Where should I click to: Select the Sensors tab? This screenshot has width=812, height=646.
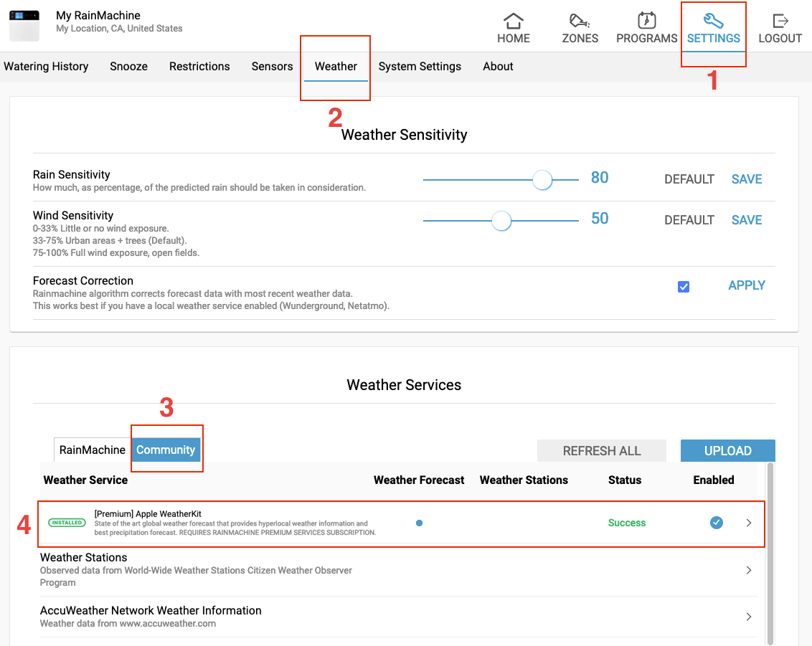272,66
